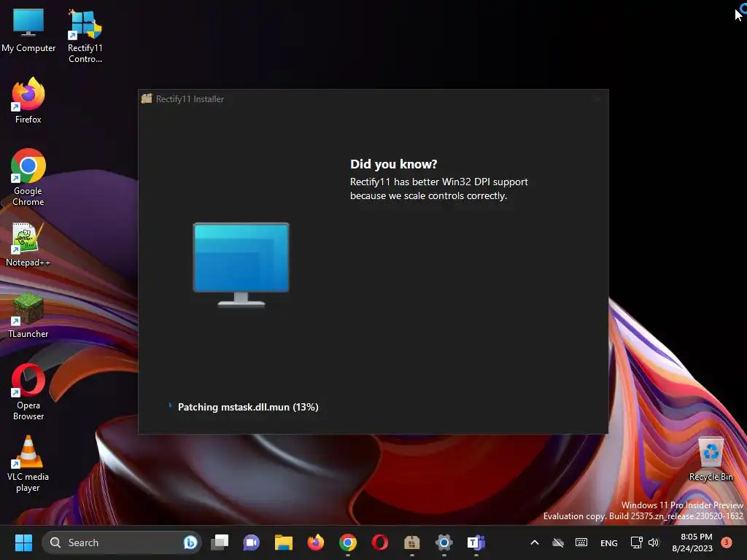
Task: Open the notifications badge showing 3
Action: click(x=727, y=542)
